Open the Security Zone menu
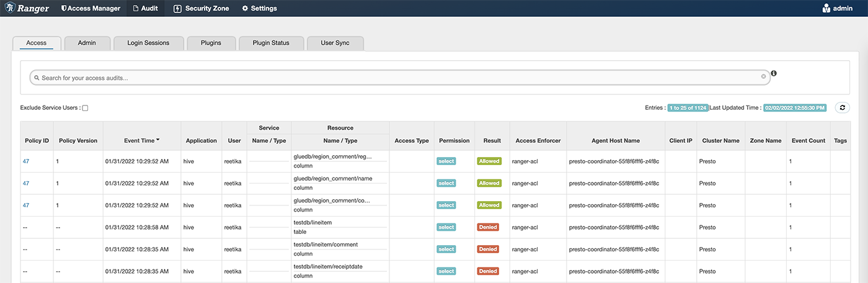Screen dimensions: 868x283 coord(201,8)
